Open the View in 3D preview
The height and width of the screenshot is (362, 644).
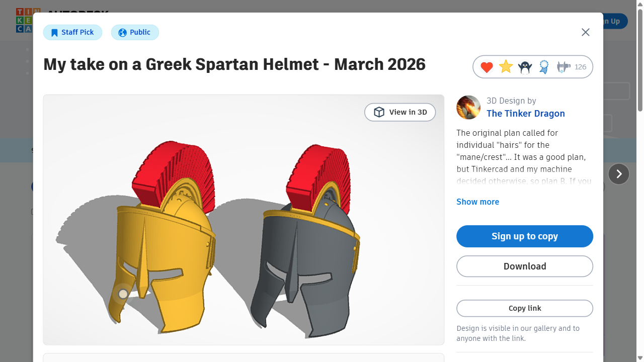coord(400,112)
